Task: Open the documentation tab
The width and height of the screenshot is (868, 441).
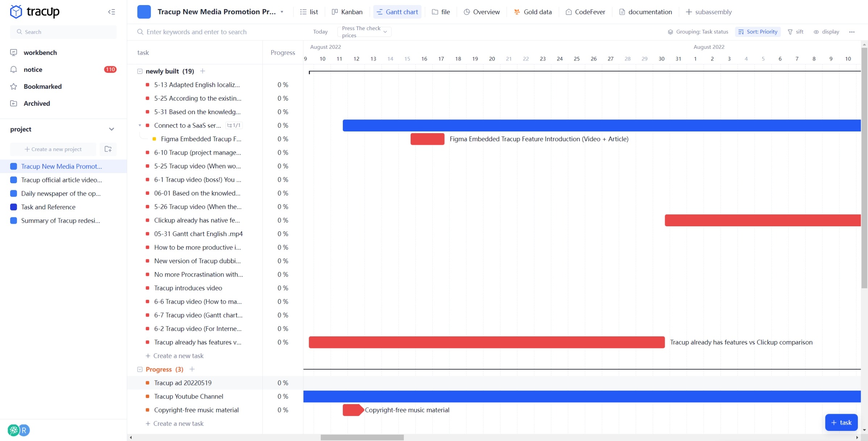Action: click(645, 12)
